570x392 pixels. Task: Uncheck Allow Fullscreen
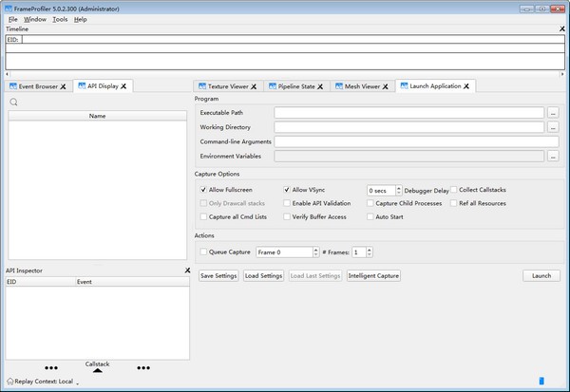click(x=203, y=190)
